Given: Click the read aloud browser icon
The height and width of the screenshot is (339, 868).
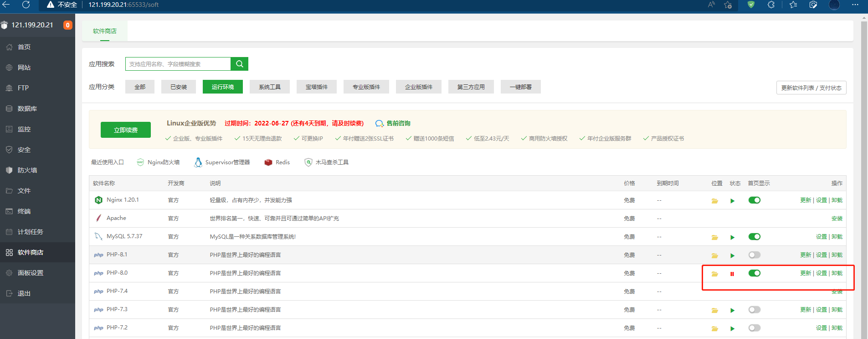Looking at the screenshot, I should click(x=711, y=5).
